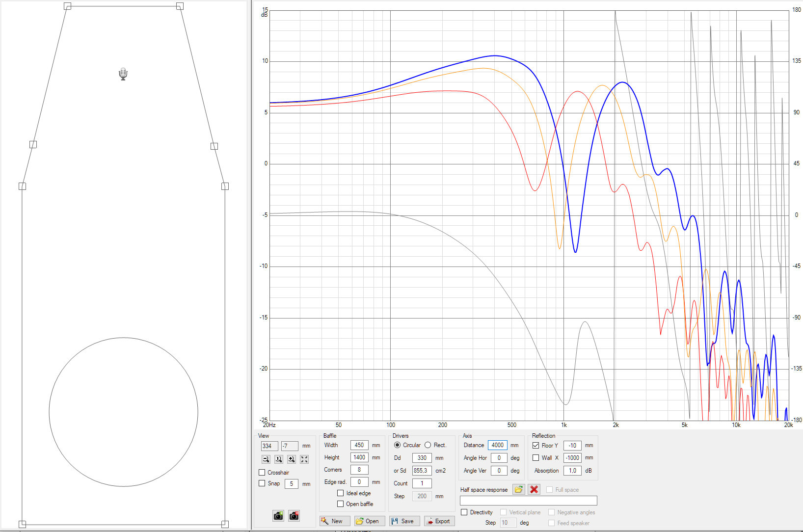Select the top-left baffle corner handle
The image size is (803, 532).
coord(68,6)
